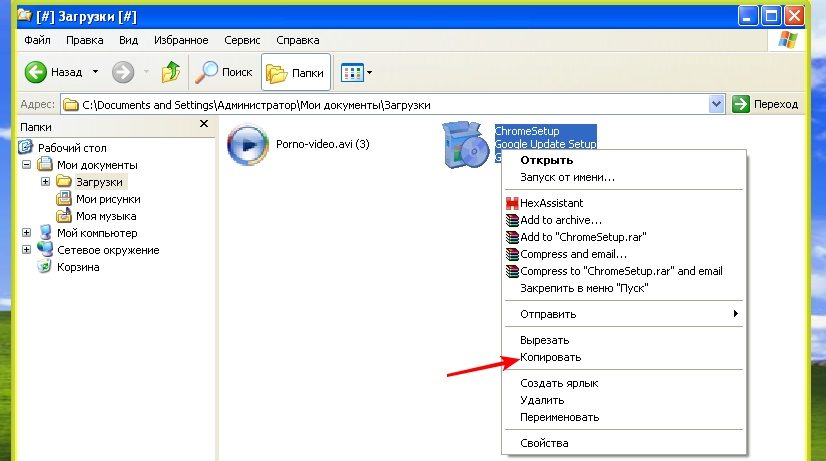
Task: Open the Views mode dropdown button
Action: [x=357, y=72]
